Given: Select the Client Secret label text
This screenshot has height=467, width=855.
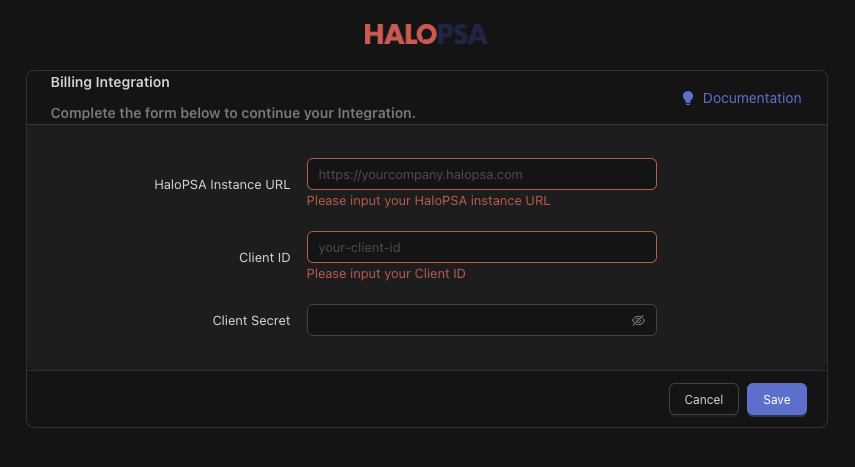Looking at the screenshot, I should click(x=251, y=321).
